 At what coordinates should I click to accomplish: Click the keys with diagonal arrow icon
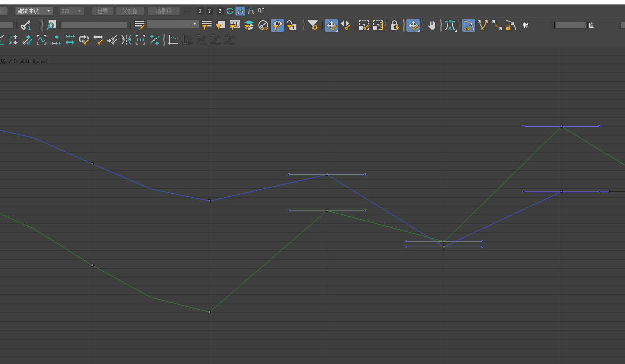click(27, 40)
